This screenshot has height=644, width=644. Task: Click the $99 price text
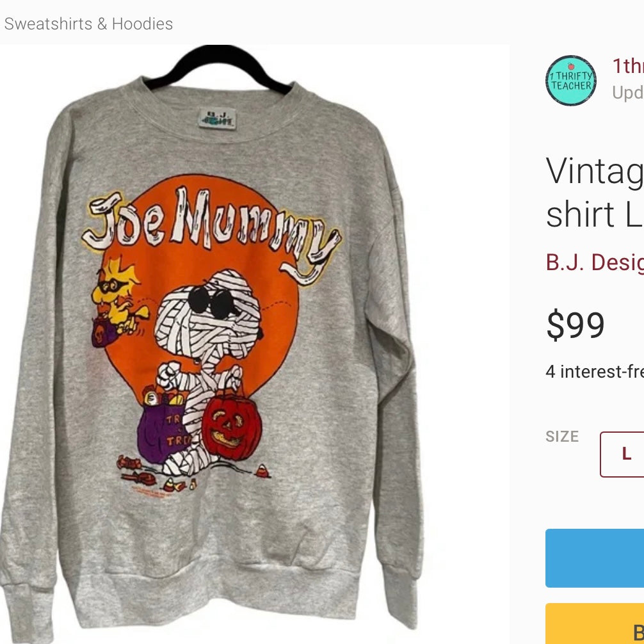click(576, 326)
